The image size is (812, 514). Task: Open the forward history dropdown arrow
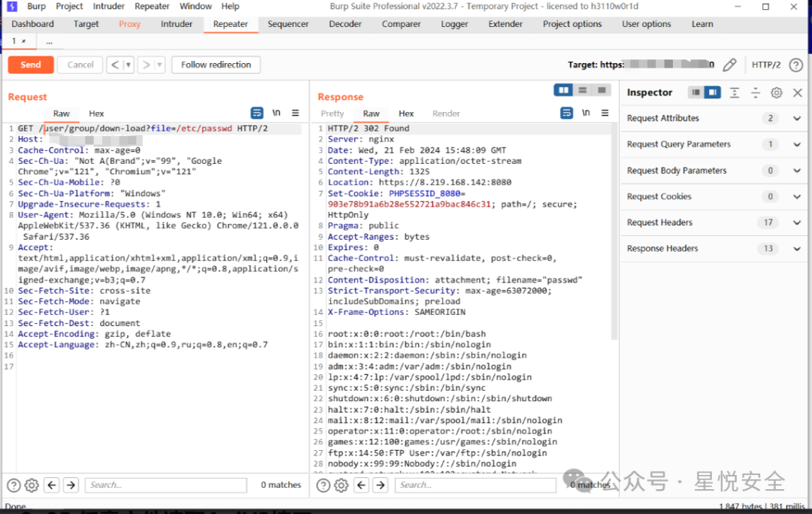pyautogui.click(x=159, y=65)
